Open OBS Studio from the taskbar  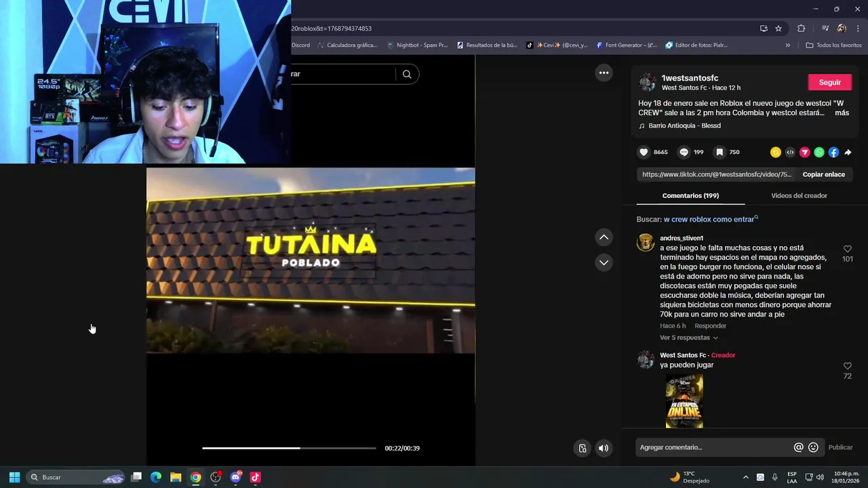pos(216,477)
